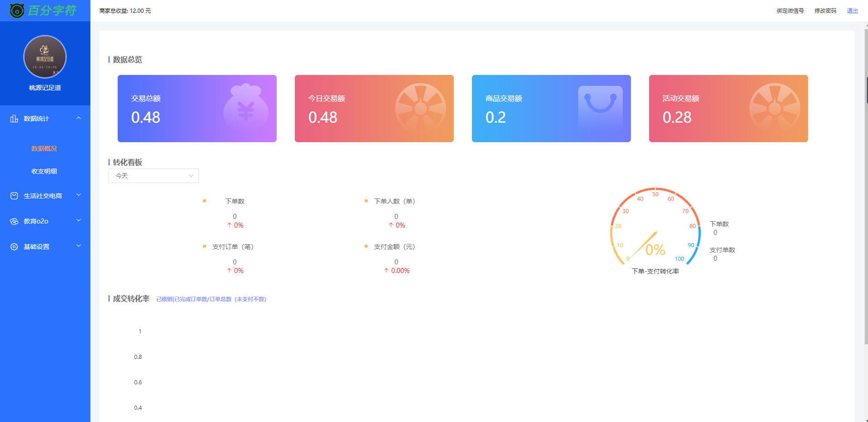The width and height of the screenshot is (868, 422).
Task: Click the 0.8 axis label on chart
Action: [x=138, y=357]
